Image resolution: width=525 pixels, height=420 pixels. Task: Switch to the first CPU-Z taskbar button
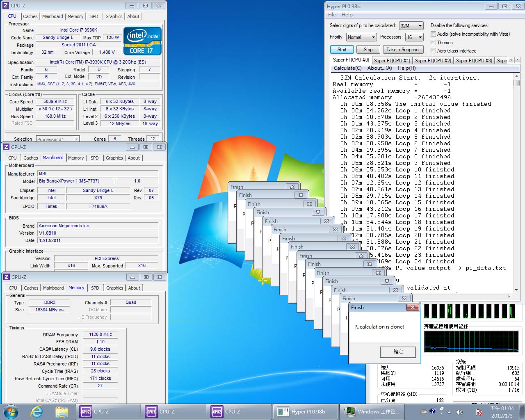point(107,411)
